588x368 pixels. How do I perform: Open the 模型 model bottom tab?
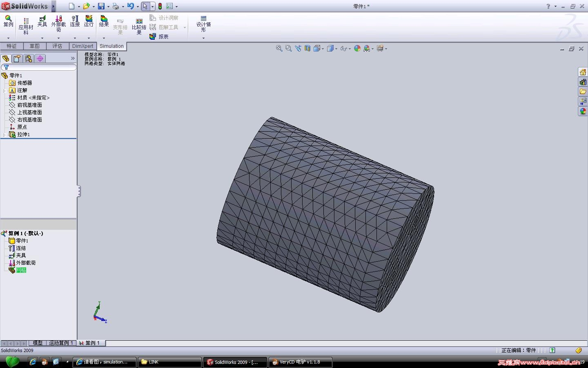(38, 343)
